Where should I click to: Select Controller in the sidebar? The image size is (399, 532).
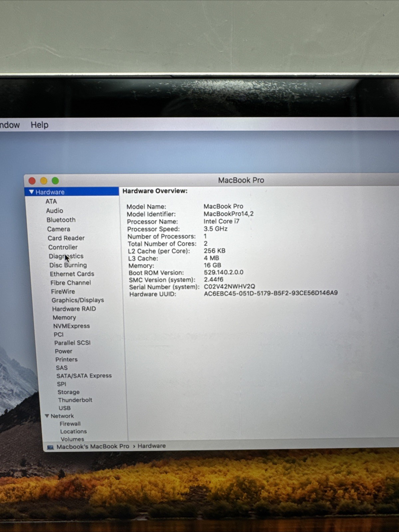click(63, 247)
